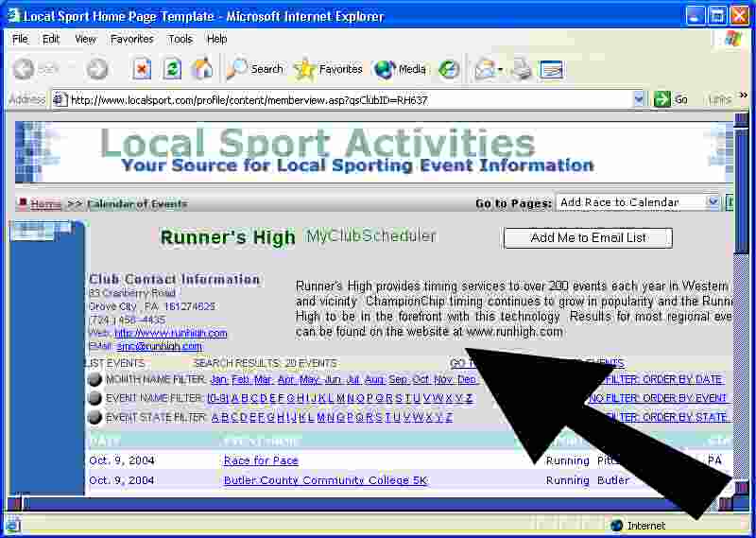The width and height of the screenshot is (756, 538).
Task: Open Butler County Community College 5K link
Action: (x=325, y=480)
